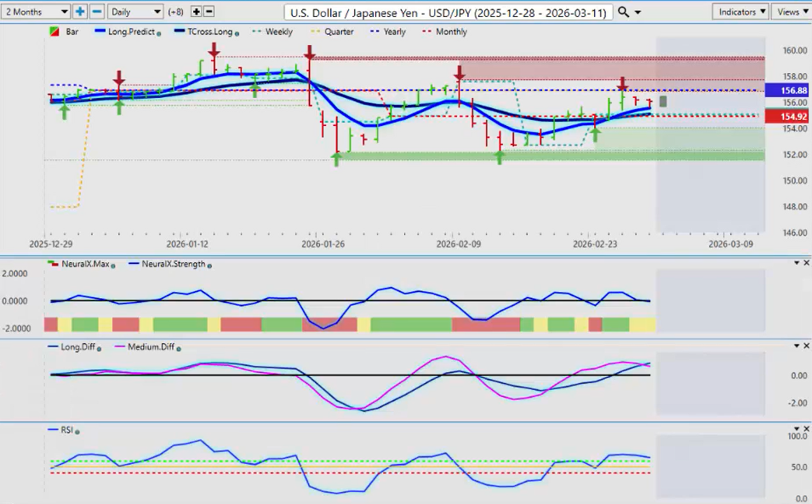The width and height of the screenshot is (812, 504).
Task: Click the magnifying glass search icon
Action: pos(624,11)
